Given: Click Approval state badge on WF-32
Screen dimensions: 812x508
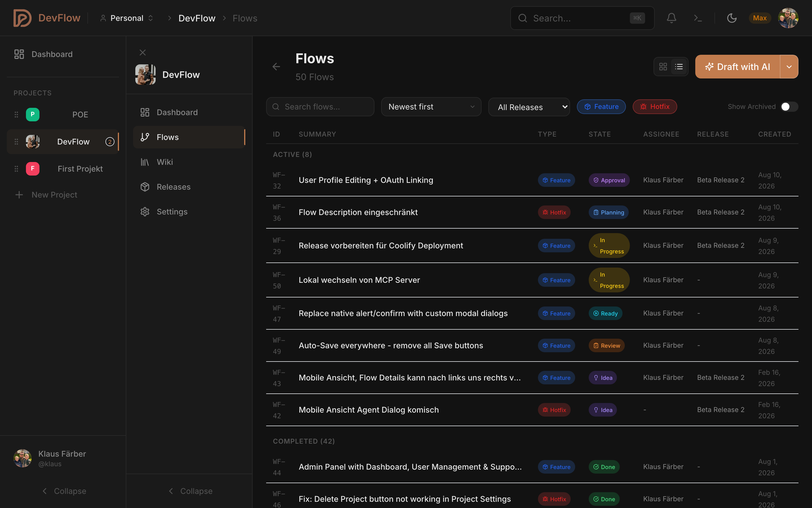Looking at the screenshot, I should (x=609, y=180).
